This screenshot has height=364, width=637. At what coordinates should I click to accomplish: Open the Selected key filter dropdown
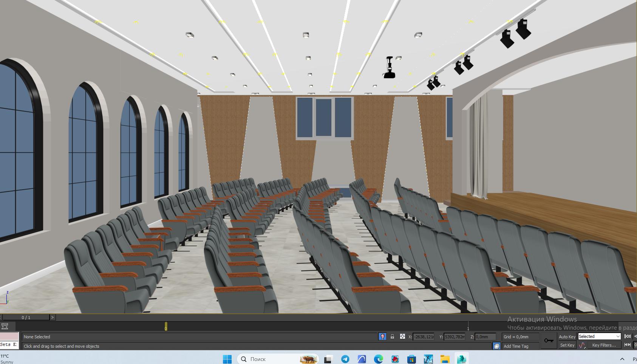click(x=599, y=336)
